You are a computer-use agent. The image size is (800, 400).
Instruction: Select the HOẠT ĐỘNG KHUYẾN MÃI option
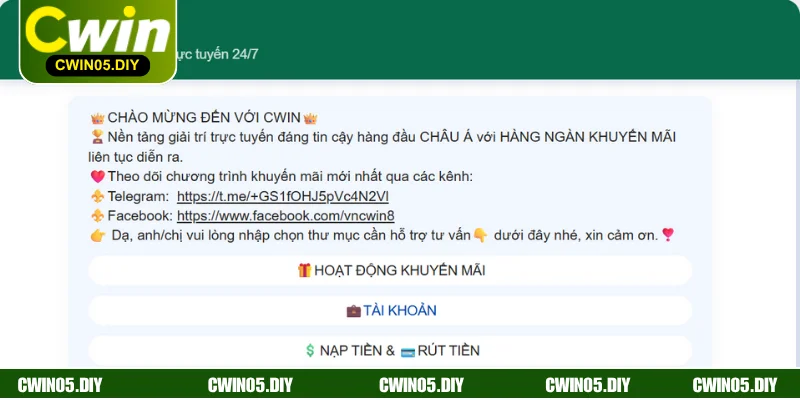click(390, 270)
